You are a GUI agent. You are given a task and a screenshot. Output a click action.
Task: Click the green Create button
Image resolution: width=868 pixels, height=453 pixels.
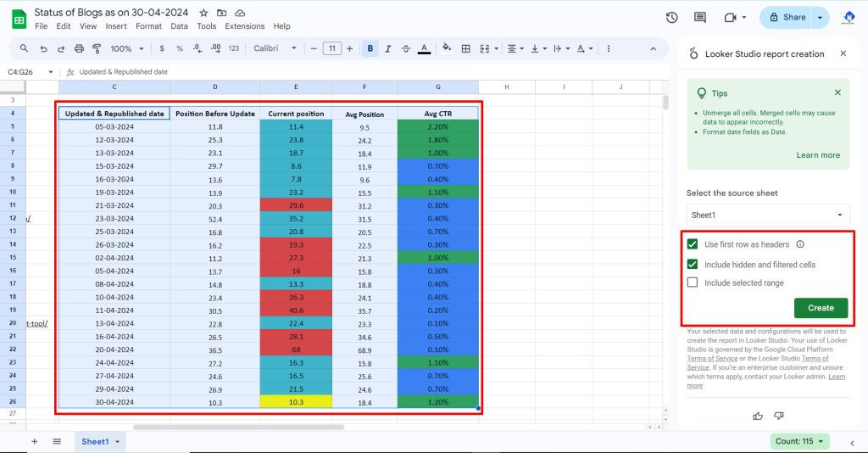(x=820, y=308)
